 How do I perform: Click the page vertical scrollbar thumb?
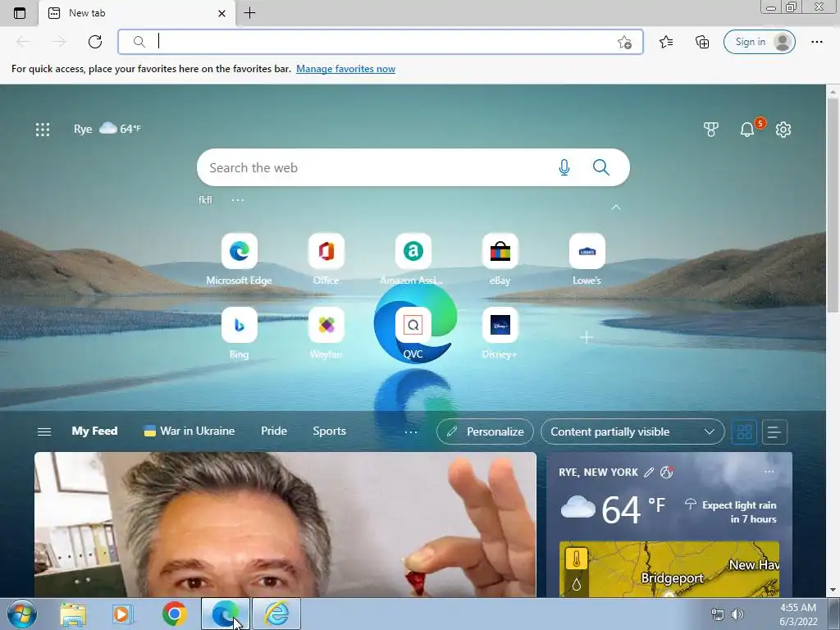pos(833,204)
